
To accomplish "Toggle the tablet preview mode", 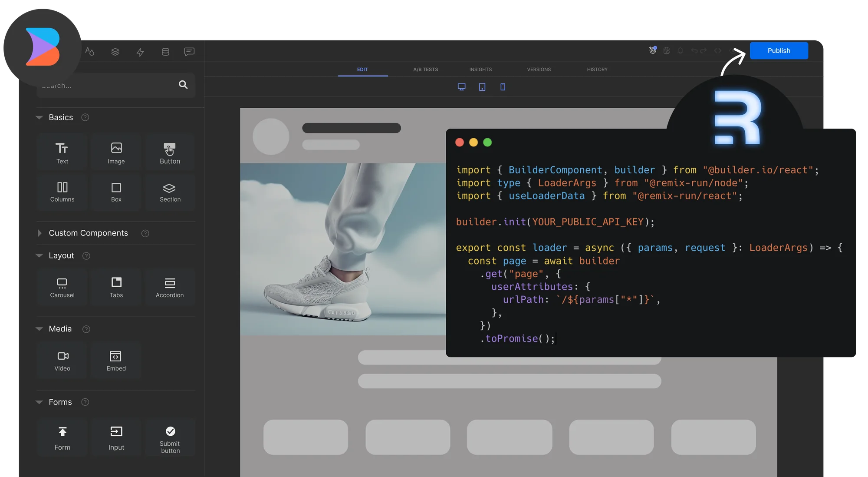I will pyautogui.click(x=482, y=87).
